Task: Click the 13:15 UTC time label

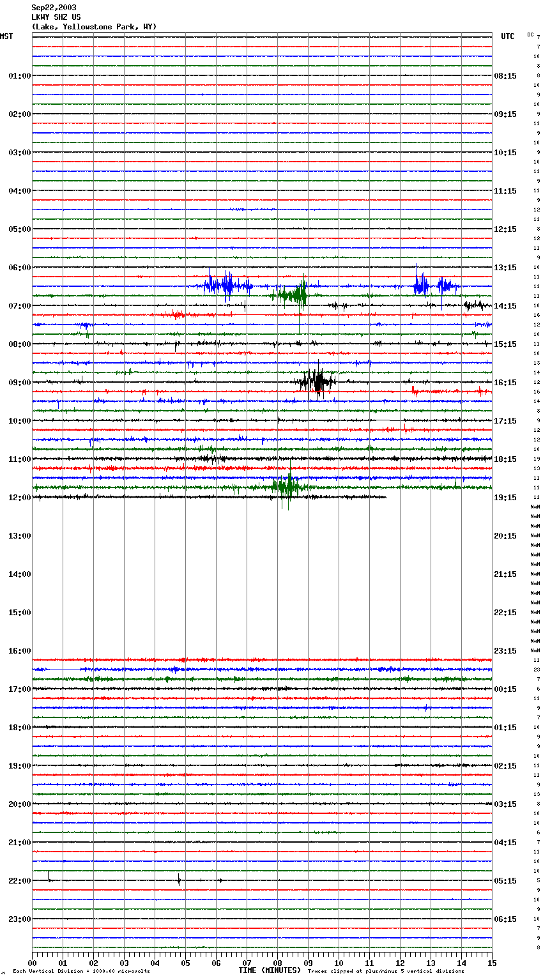Action: (x=505, y=268)
